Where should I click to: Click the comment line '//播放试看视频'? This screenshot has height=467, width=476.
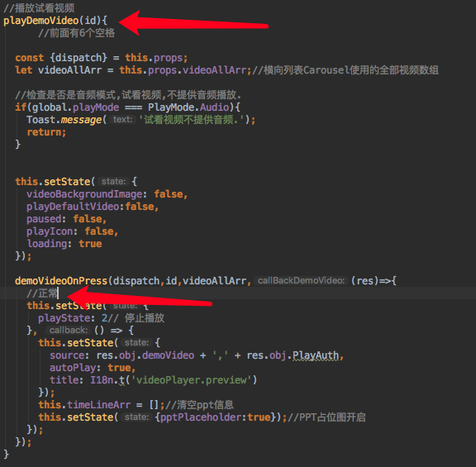[x=39, y=8]
